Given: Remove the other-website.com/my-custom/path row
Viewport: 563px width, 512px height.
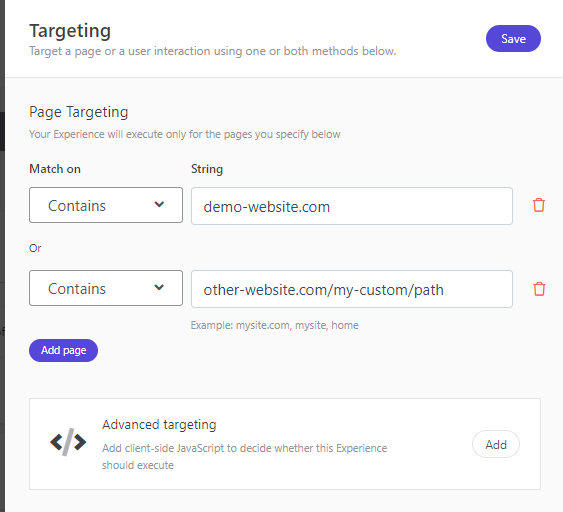Looking at the screenshot, I should tap(539, 289).
